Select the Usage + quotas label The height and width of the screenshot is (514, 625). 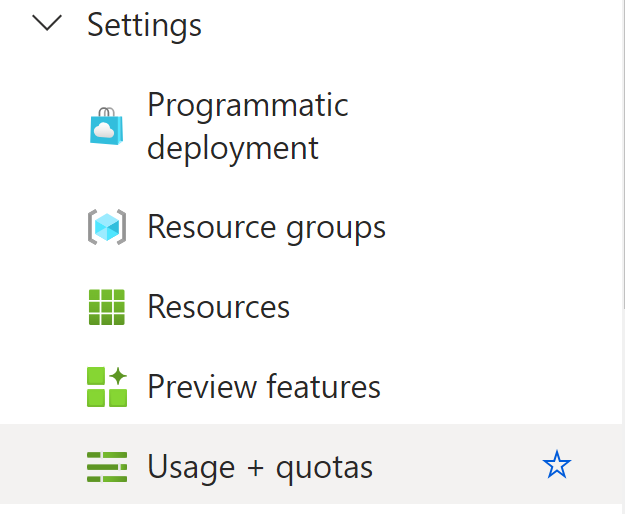[260, 468]
